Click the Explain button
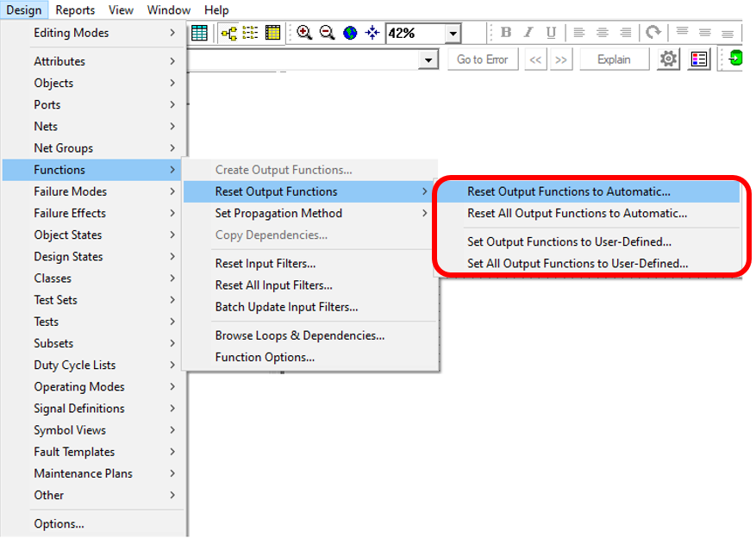The width and height of the screenshot is (756, 538). (614, 59)
